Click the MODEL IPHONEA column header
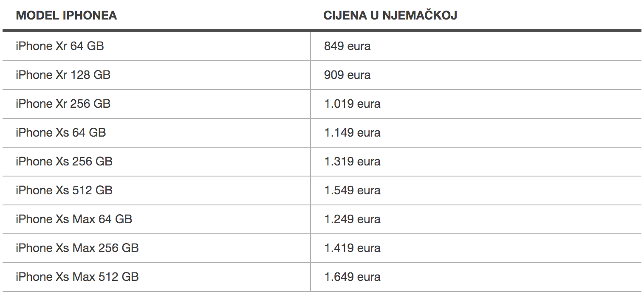 point(66,16)
